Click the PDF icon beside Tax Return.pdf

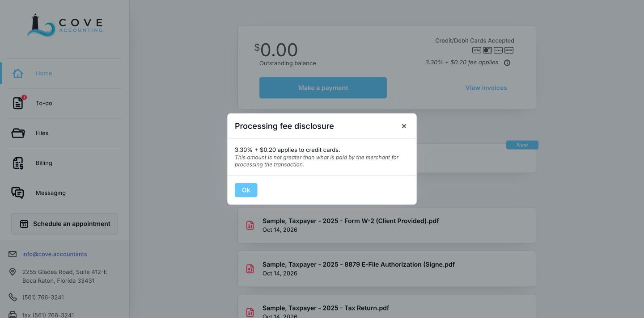[x=250, y=312]
